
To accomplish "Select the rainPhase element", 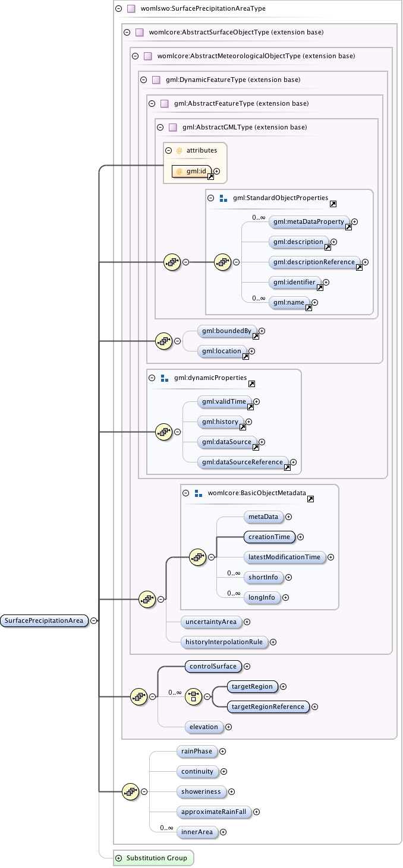I will [x=197, y=751].
